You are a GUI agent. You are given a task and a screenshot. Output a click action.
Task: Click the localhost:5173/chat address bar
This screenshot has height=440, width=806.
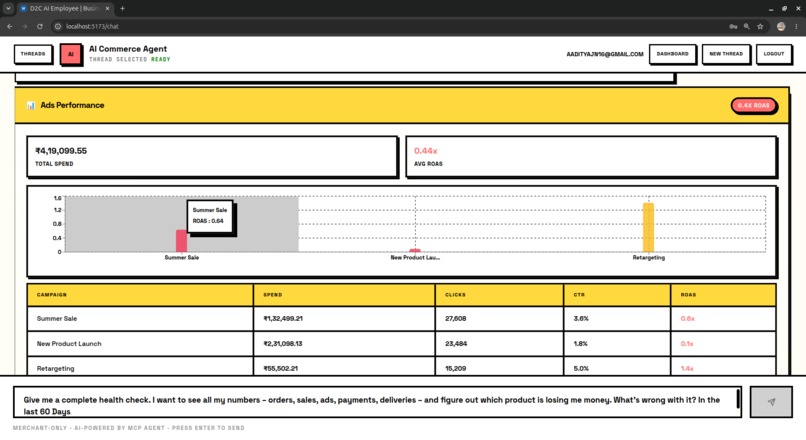pos(93,26)
